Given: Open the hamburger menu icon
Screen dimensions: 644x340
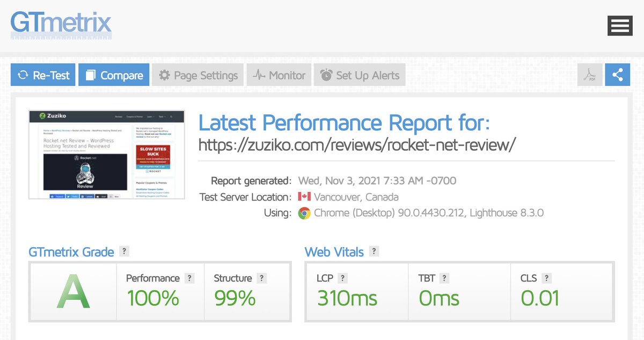Looking at the screenshot, I should (620, 26).
